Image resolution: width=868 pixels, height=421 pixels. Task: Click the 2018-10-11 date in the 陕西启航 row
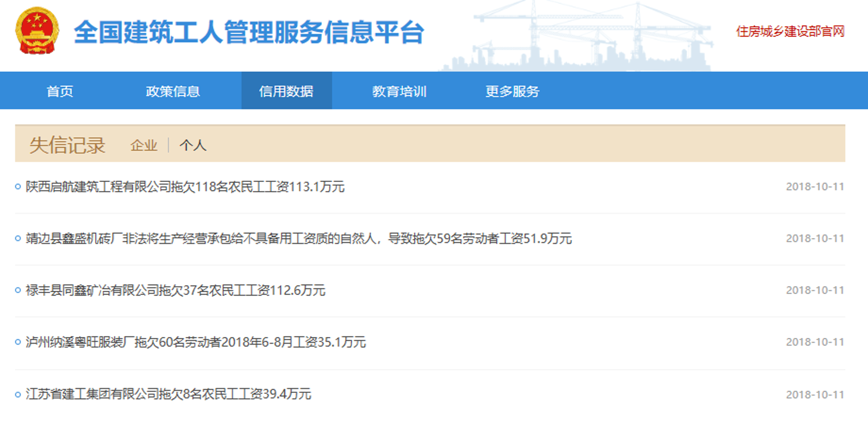(815, 187)
